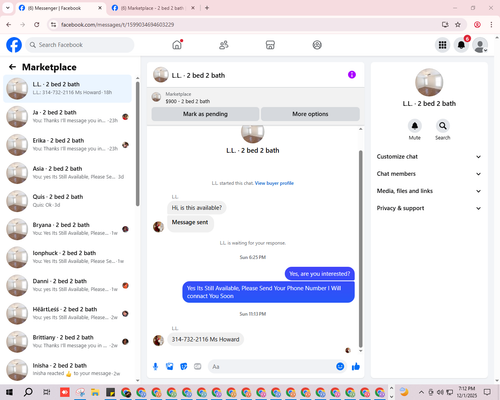Click More options button
Image resolution: width=500 pixels, height=400 pixels.
coord(310,114)
